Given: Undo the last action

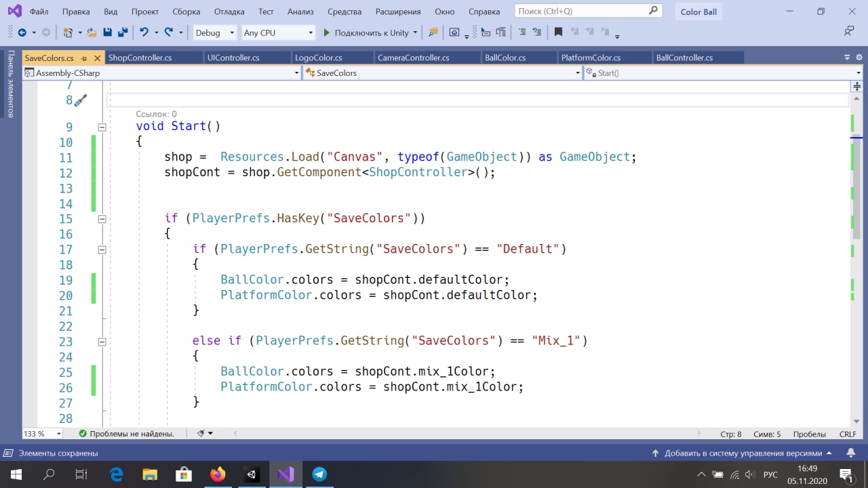Looking at the screenshot, I should (144, 33).
